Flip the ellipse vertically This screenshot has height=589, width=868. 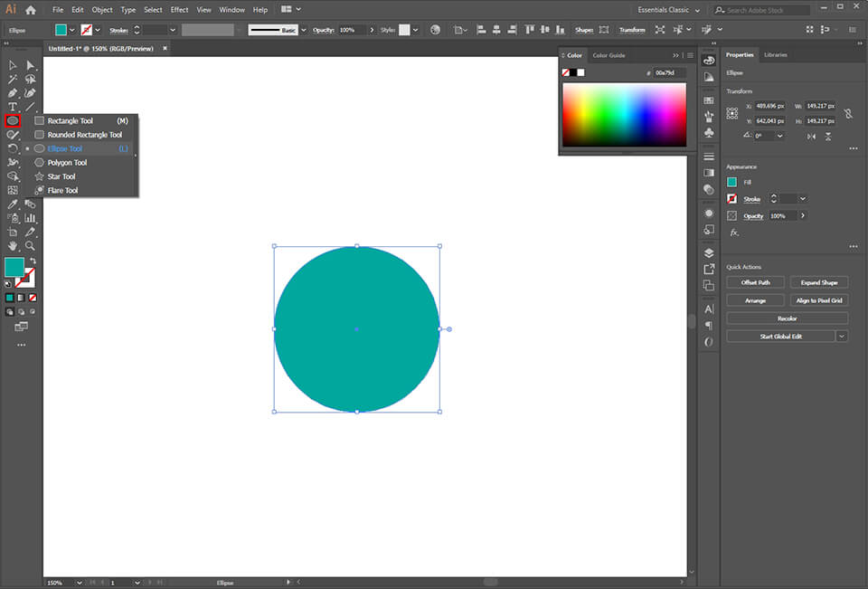click(828, 136)
